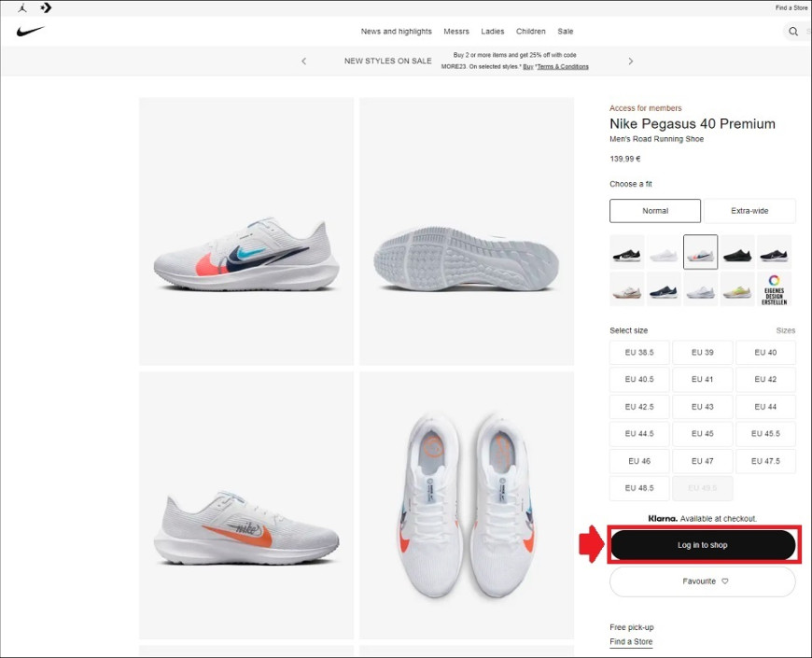The image size is (812, 658).
Task: Open inner-side orange swoosh shoe image
Action: [246, 505]
